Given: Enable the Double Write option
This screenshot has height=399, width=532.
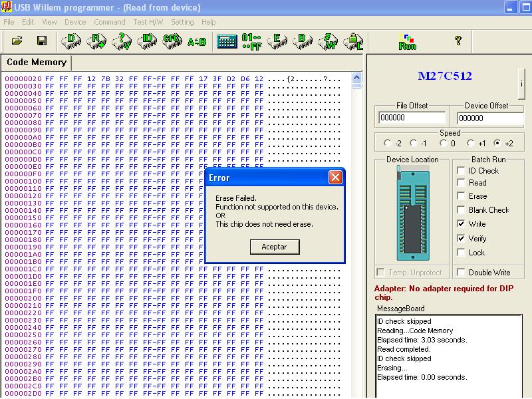Looking at the screenshot, I should (461, 273).
